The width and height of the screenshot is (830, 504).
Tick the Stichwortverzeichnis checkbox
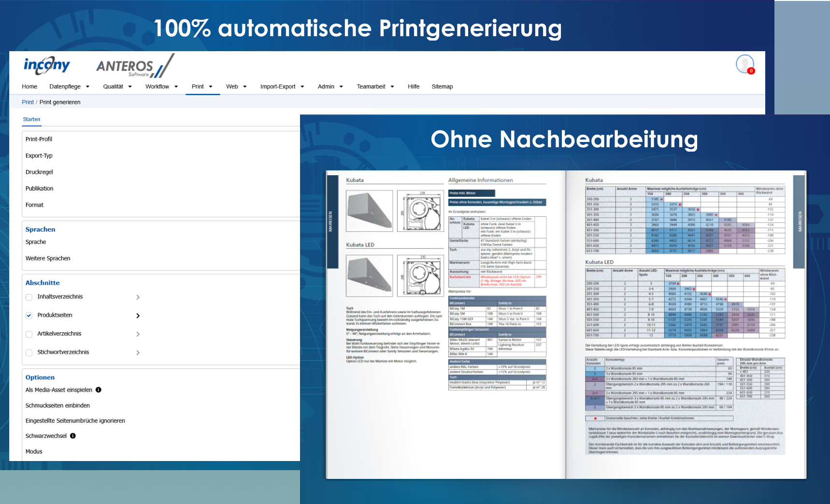29,353
